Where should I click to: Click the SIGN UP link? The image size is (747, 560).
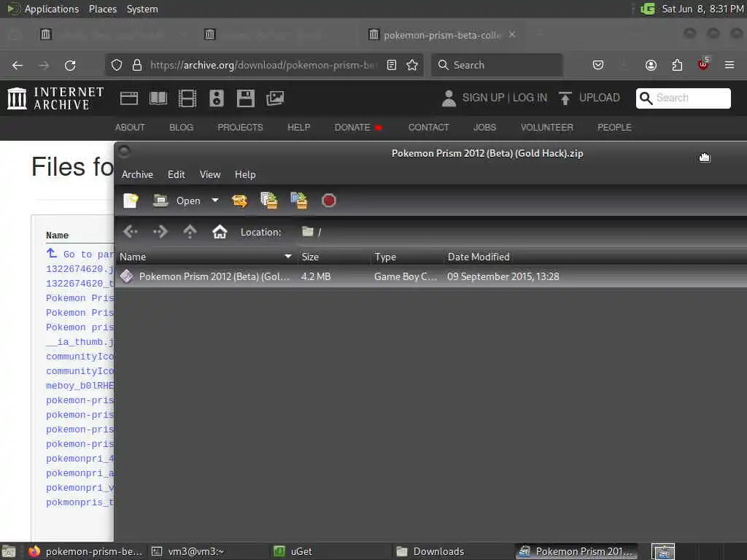(483, 98)
